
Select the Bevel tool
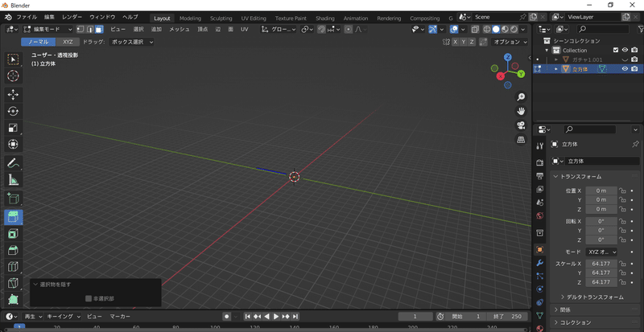(13, 250)
